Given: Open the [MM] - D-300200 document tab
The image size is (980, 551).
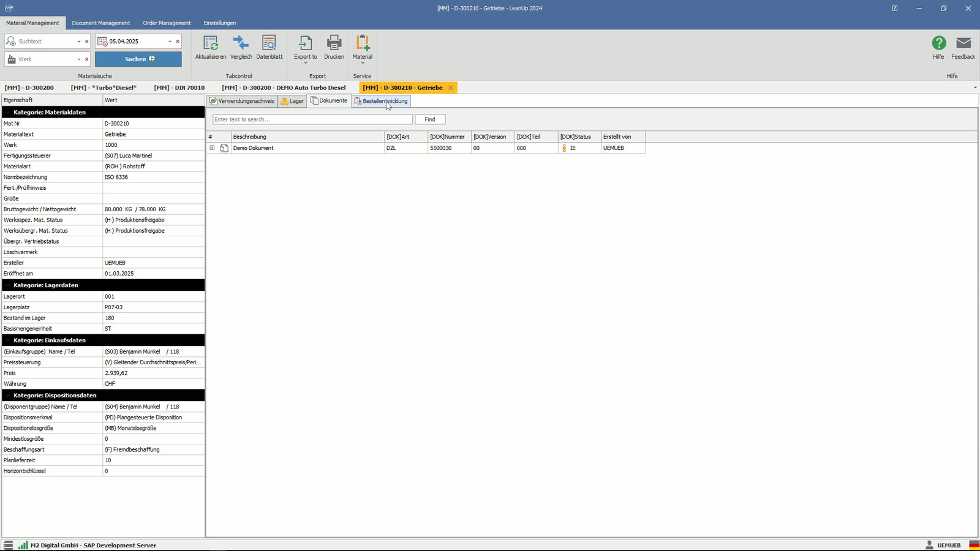Looking at the screenshot, I should [x=29, y=88].
